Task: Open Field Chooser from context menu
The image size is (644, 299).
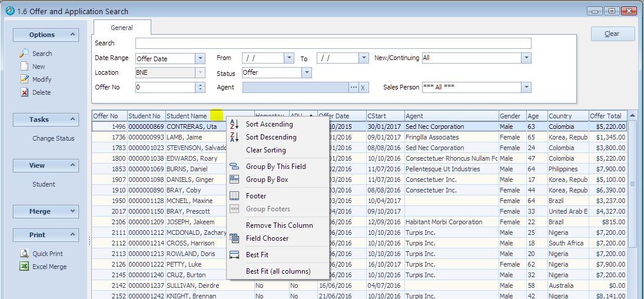Action: [267, 238]
